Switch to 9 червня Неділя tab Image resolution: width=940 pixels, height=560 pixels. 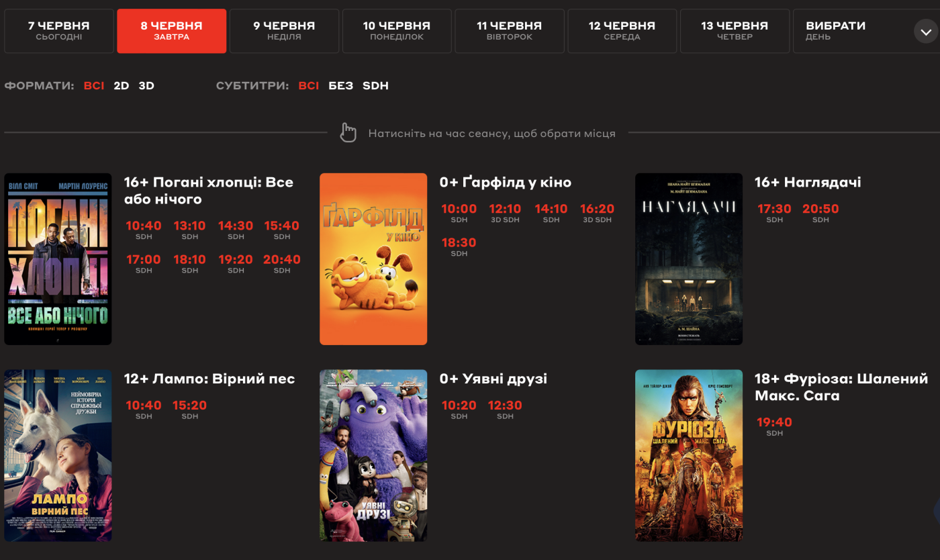(x=284, y=31)
